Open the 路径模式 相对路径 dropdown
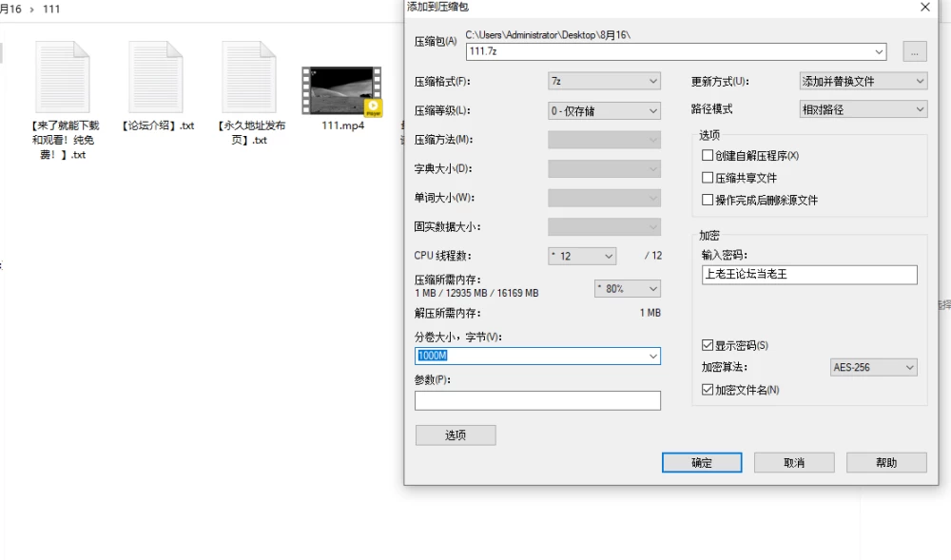Viewport: 951px width, 560px height. click(864, 109)
